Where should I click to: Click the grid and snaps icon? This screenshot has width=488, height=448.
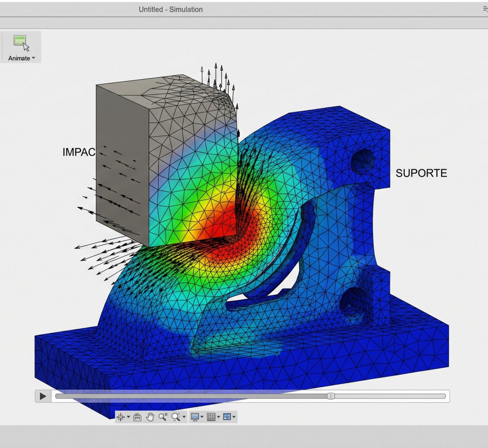pos(211,417)
